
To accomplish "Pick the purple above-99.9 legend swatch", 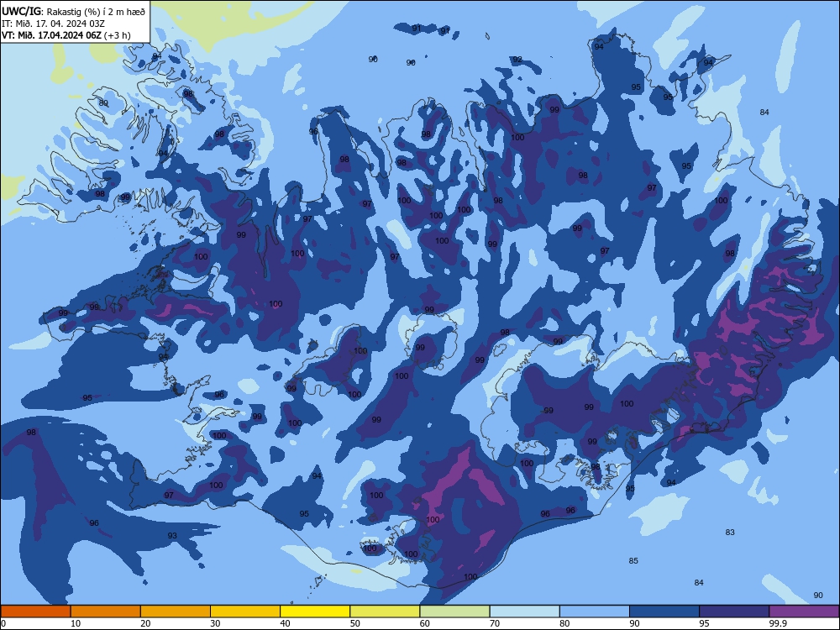I will (804, 612).
